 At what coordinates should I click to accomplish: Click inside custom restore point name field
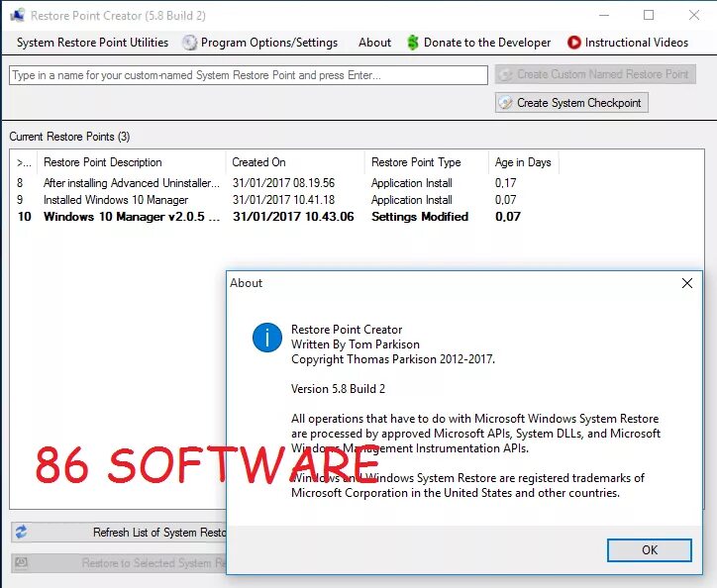249,75
